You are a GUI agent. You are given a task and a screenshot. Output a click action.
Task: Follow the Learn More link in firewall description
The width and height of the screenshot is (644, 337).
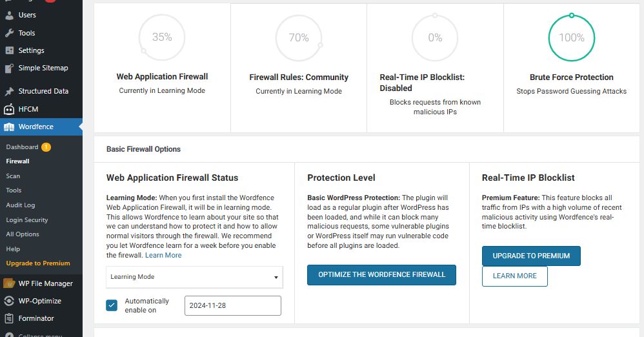click(x=163, y=255)
